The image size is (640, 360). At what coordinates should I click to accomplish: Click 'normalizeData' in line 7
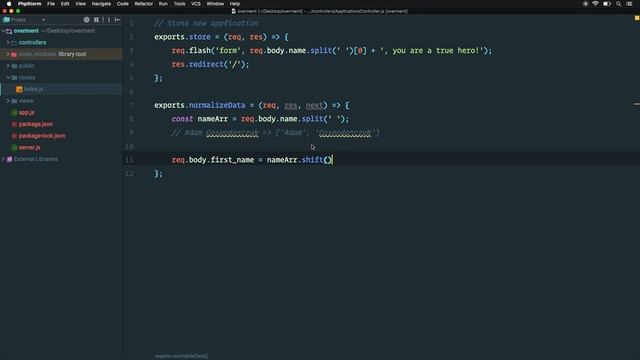(217, 105)
